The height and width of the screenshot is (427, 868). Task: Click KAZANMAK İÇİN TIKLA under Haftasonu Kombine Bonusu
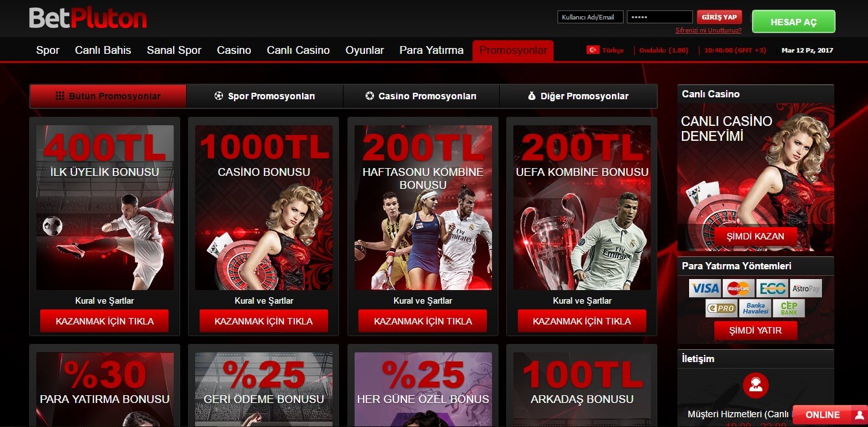[x=423, y=321]
